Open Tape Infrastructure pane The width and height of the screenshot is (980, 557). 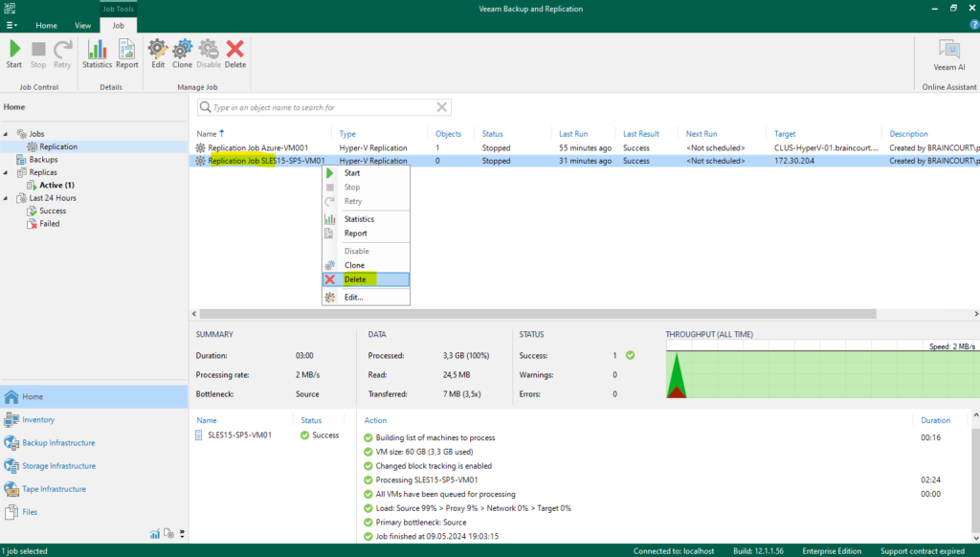pos(94,489)
